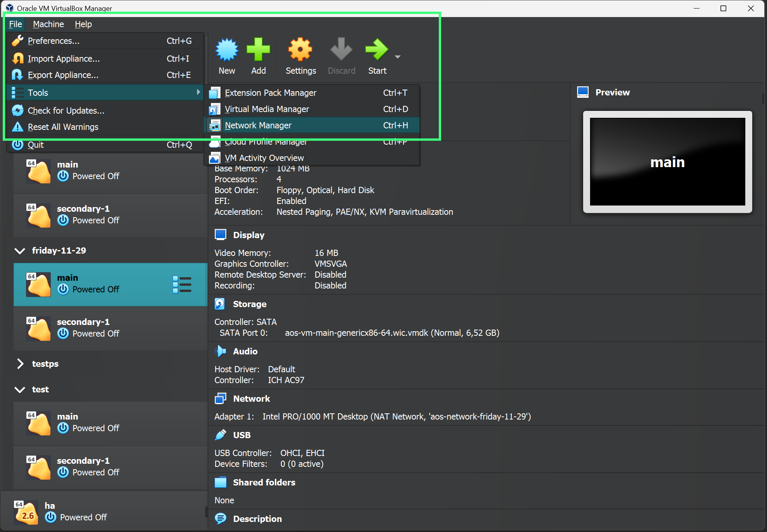Click the green Start arrow icon
The image size is (767, 532).
(376, 50)
